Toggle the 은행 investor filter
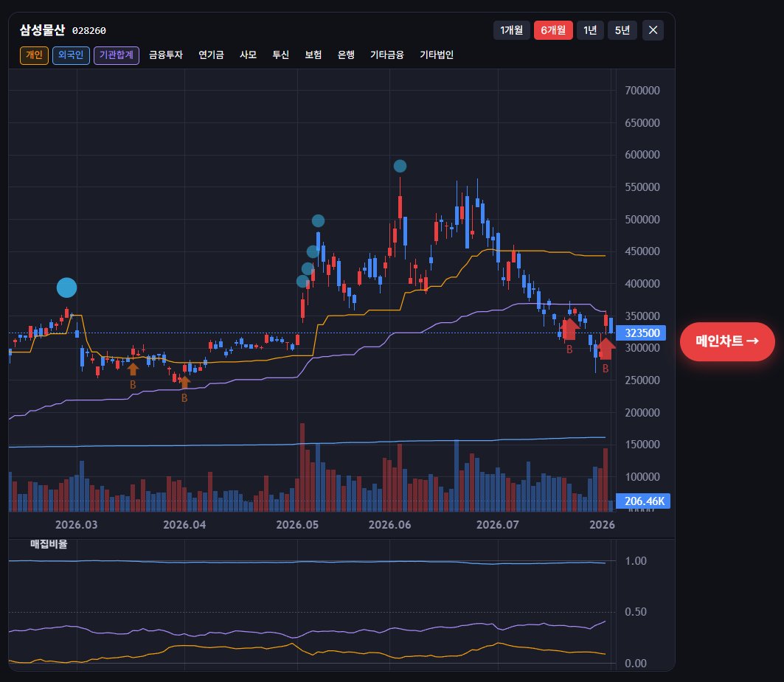 346,55
